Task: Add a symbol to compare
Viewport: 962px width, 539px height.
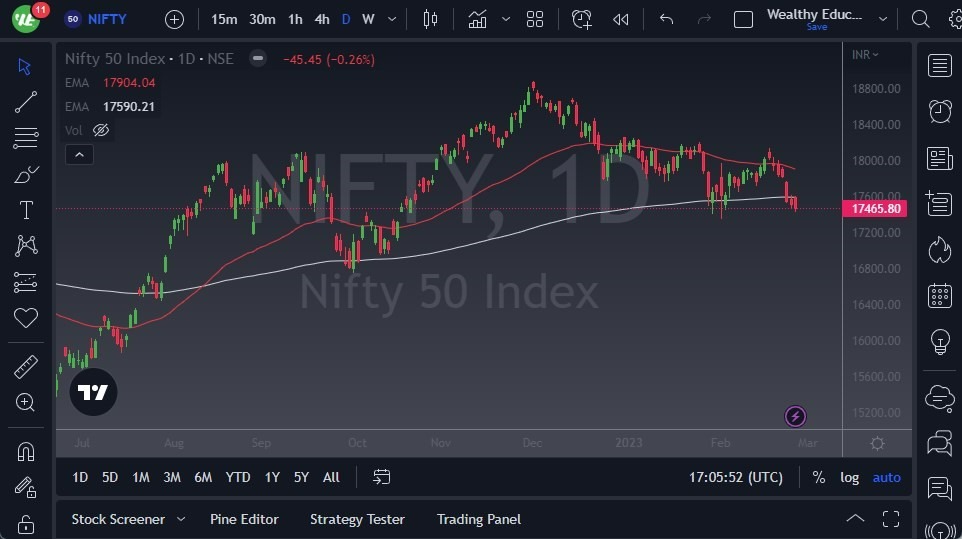Action: pyautogui.click(x=174, y=20)
